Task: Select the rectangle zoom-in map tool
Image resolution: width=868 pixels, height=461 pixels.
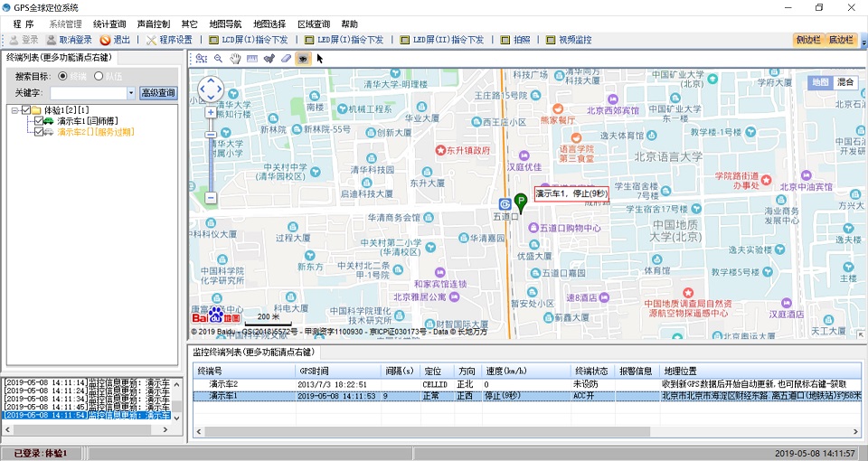Action: coord(202,58)
